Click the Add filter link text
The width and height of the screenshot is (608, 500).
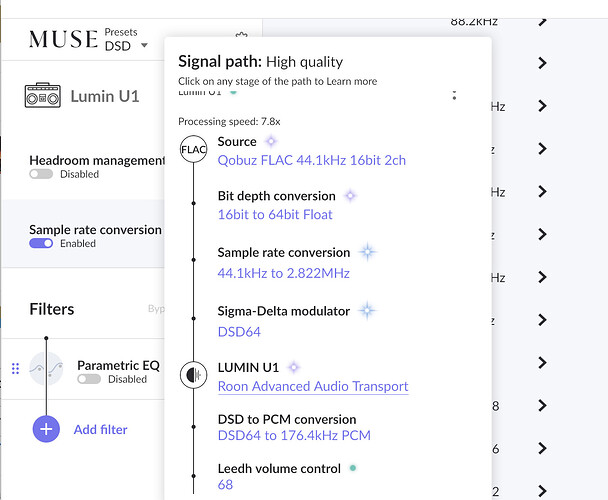click(x=100, y=429)
